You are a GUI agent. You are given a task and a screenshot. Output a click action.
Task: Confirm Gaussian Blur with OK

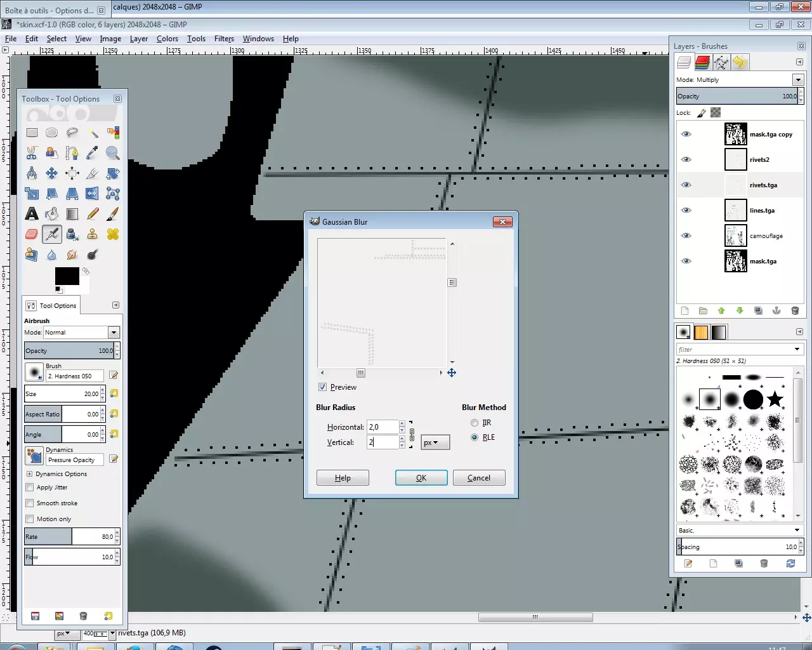coord(421,478)
